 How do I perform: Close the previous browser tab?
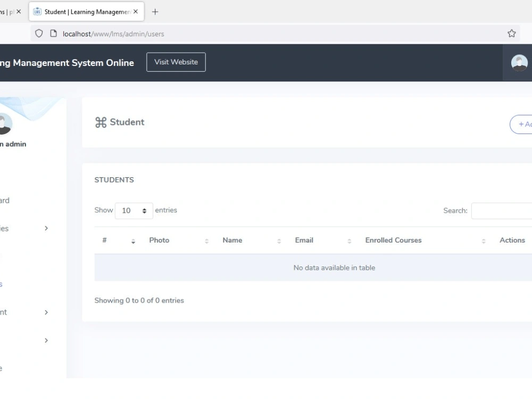(19, 12)
